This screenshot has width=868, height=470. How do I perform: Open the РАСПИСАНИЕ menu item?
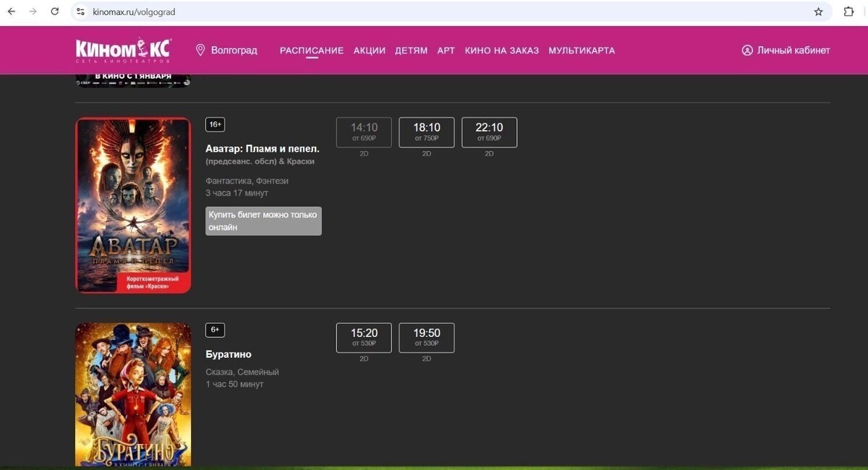click(x=312, y=51)
